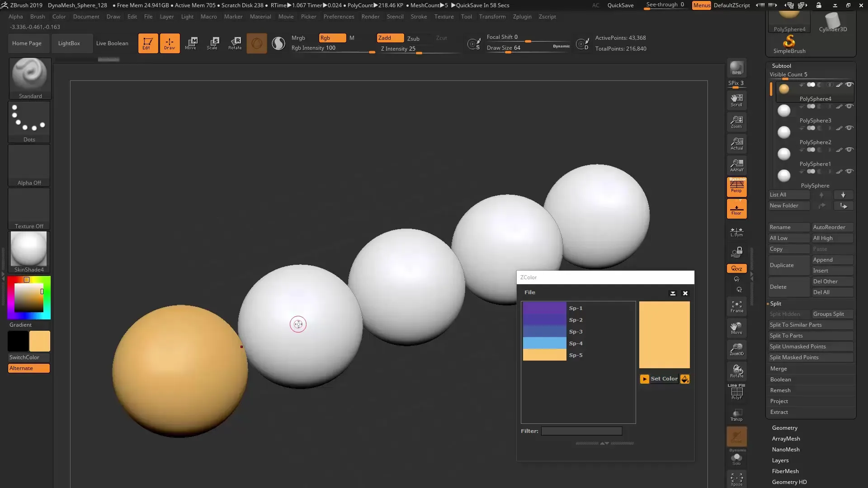Viewport: 868px width, 488px height.
Task: Toggle the Floor grid
Action: point(736,209)
